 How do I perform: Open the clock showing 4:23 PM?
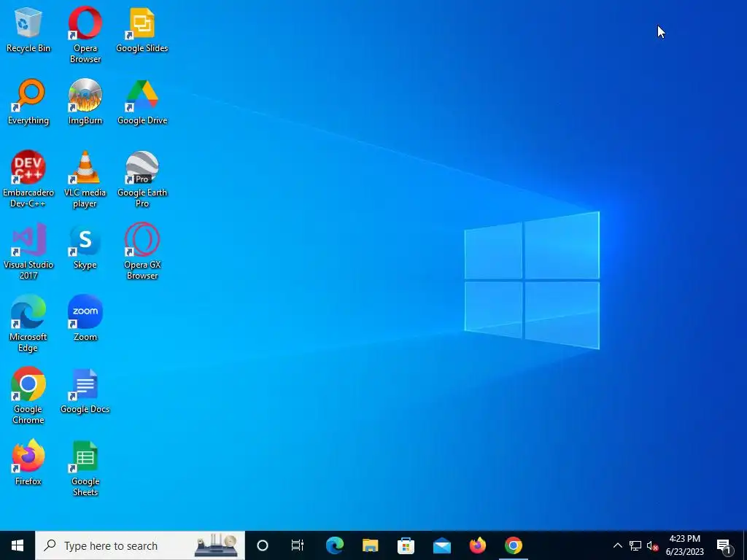(684, 545)
